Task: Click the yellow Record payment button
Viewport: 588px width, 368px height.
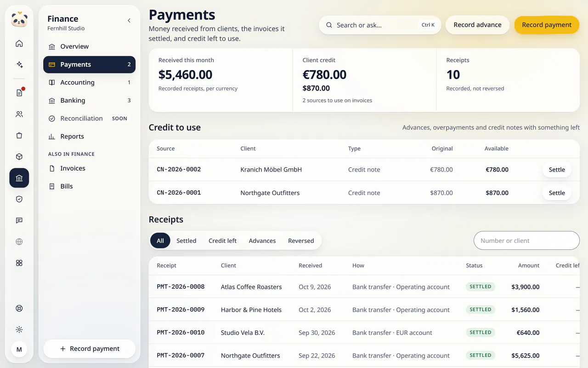Action: 547,25
